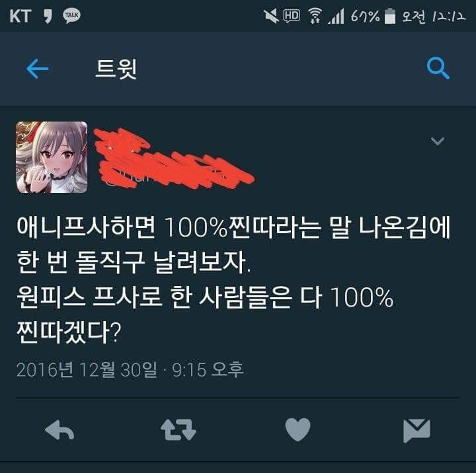This screenshot has height=473, width=476.
Task: Tap the KakaoTalk notification icon
Action: point(71,16)
